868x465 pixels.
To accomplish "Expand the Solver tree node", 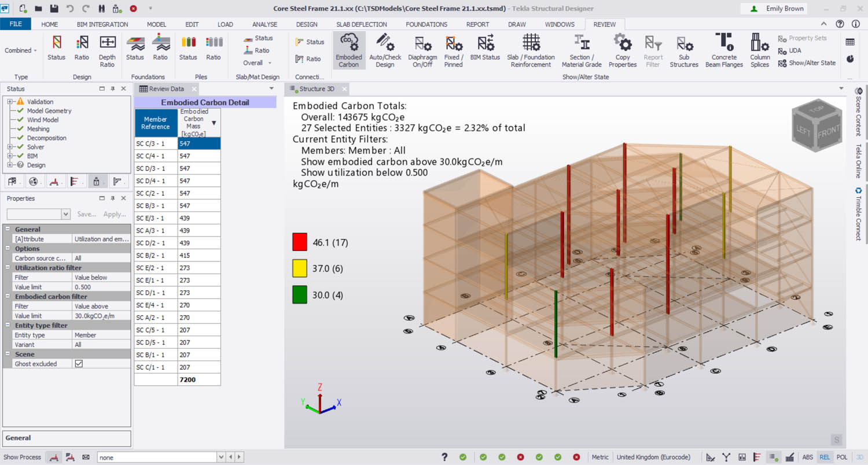I will point(10,147).
